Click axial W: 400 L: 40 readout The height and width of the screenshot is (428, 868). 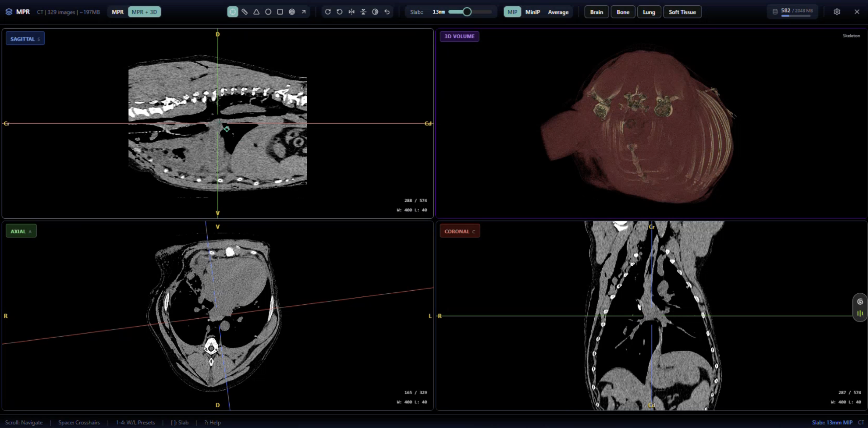coord(412,402)
